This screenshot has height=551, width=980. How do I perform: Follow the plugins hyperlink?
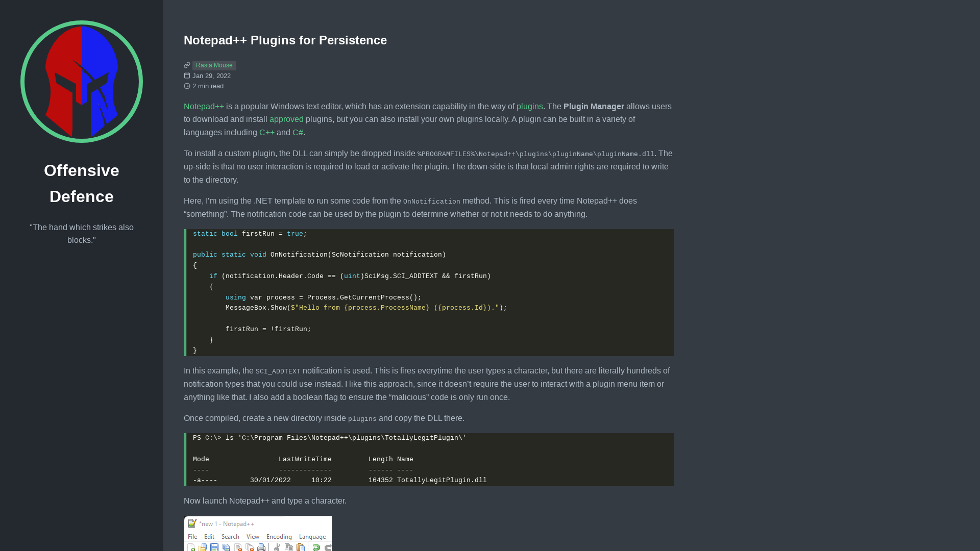pyautogui.click(x=530, y=107)
